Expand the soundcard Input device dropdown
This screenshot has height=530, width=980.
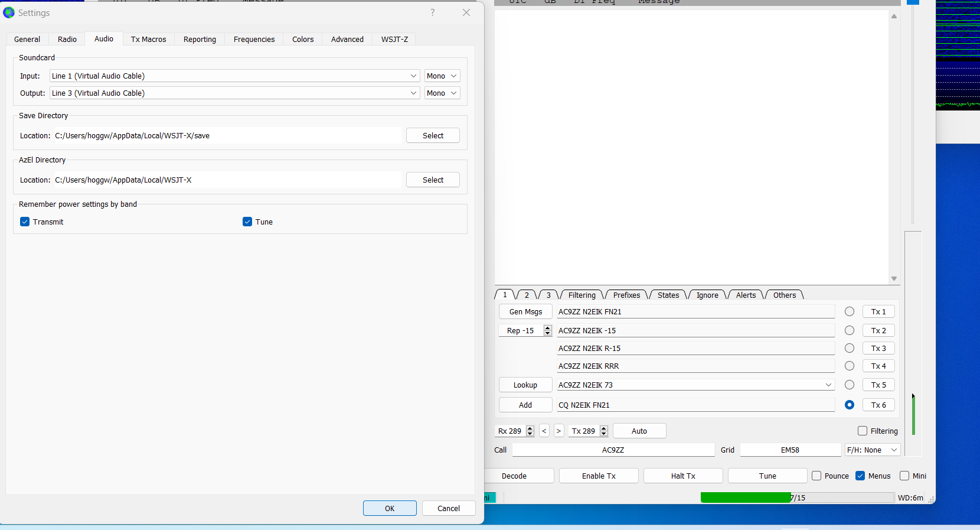click(413, 76)
